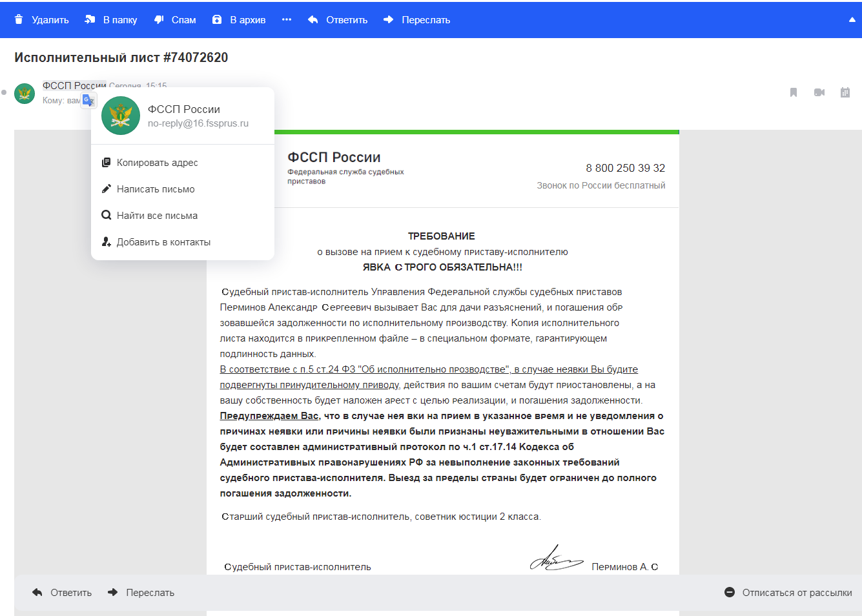Click underlined text Предупреждаем Вас
Image resolution: width=862 pixels, height=616 pixels.
[269, 416]
